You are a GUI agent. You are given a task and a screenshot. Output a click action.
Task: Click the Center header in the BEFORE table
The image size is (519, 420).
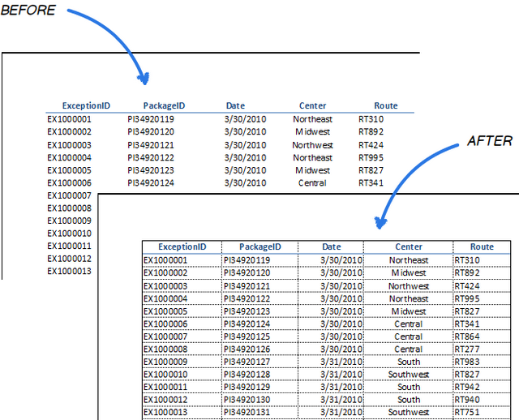pyautogui.click(x=312, y=105)
